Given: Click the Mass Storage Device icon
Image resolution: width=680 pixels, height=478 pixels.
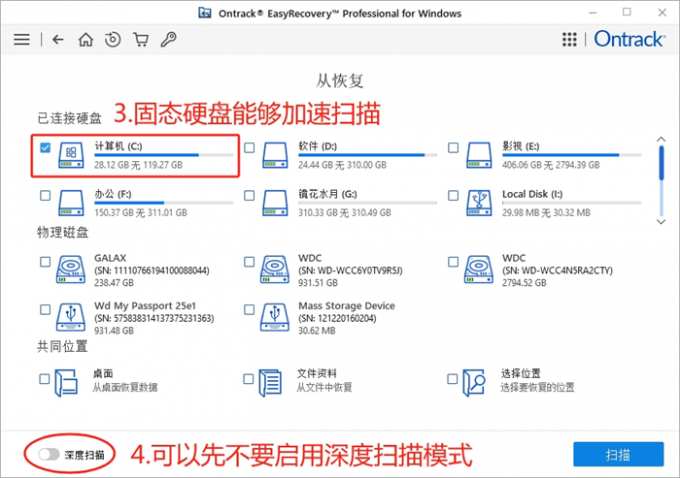Looking at the screenshot, I should tap(275, 317).
